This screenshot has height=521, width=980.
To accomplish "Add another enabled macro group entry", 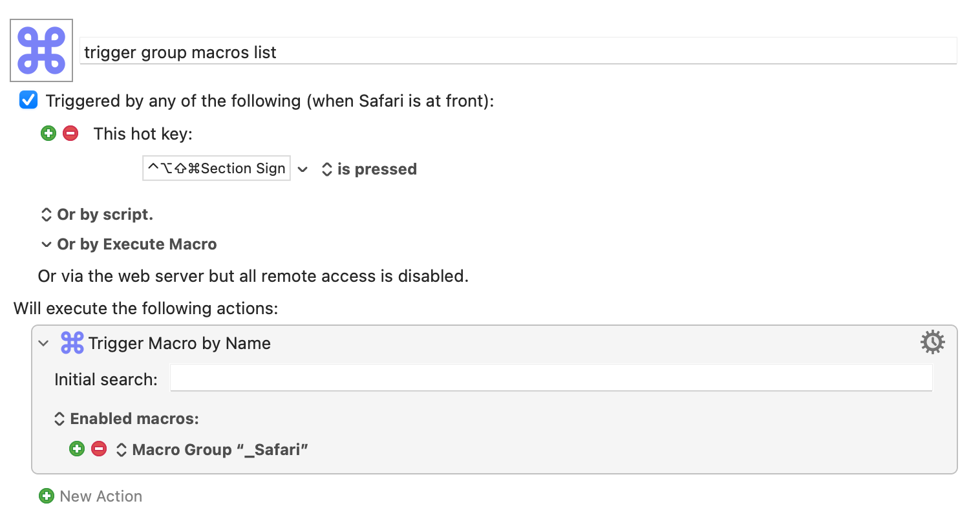I will point(77,449).
